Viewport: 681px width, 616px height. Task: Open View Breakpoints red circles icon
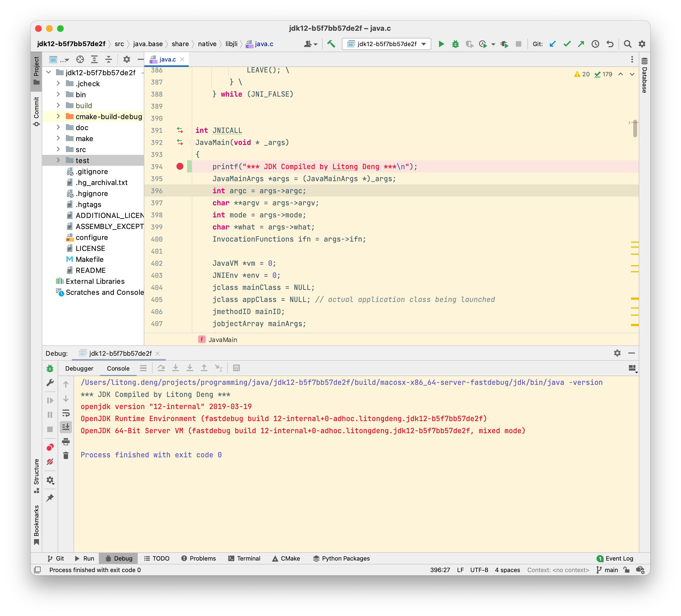(50, 447)
